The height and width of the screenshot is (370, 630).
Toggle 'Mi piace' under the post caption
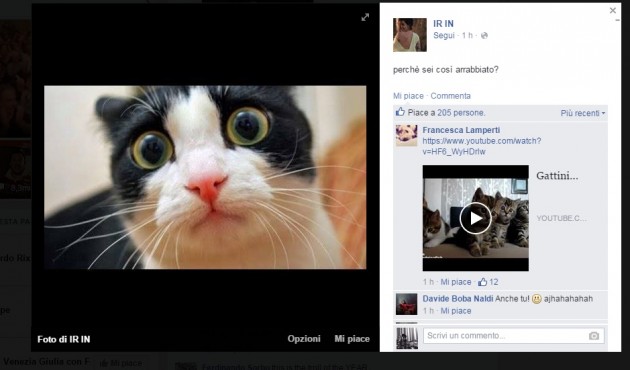coord(408,96)
